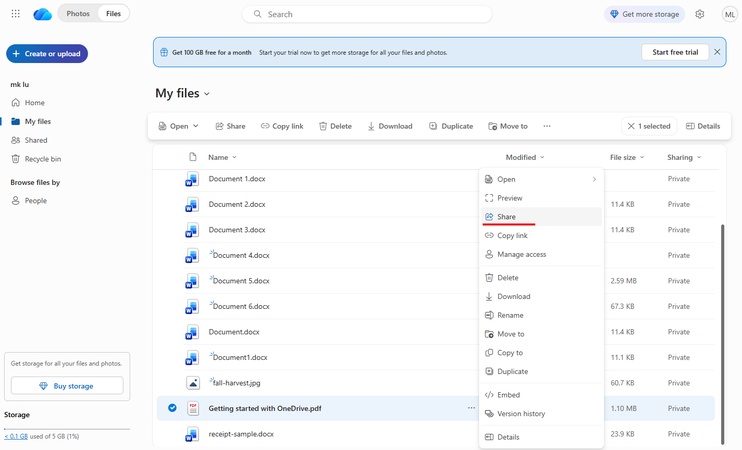Choose Delete in the context menu
This screenshot has height=450, width=742.
541,278
